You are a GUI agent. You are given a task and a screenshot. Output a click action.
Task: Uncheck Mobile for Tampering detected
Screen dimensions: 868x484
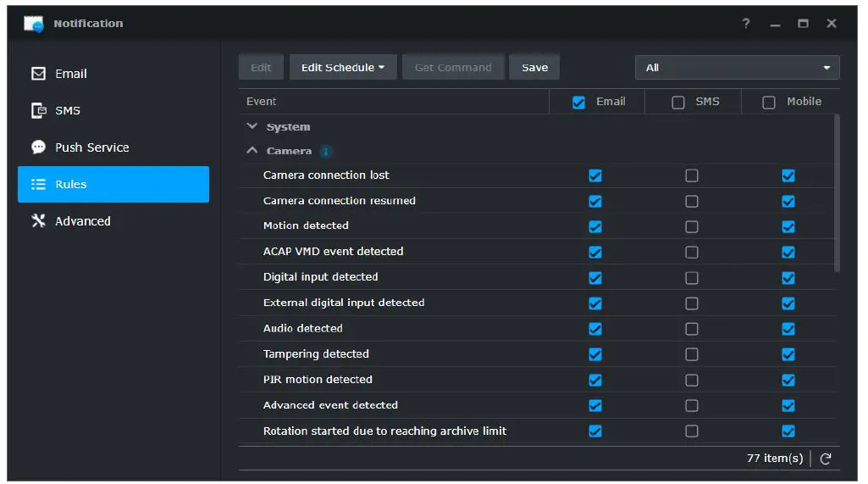coord(788,354)
